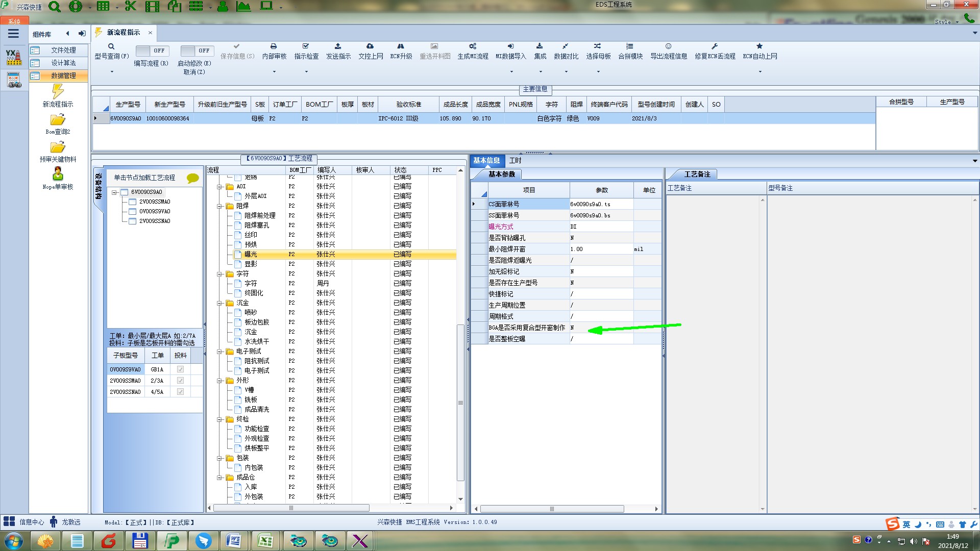
Task: Click the 型号查询 search icon
Action: pos(111,46)
